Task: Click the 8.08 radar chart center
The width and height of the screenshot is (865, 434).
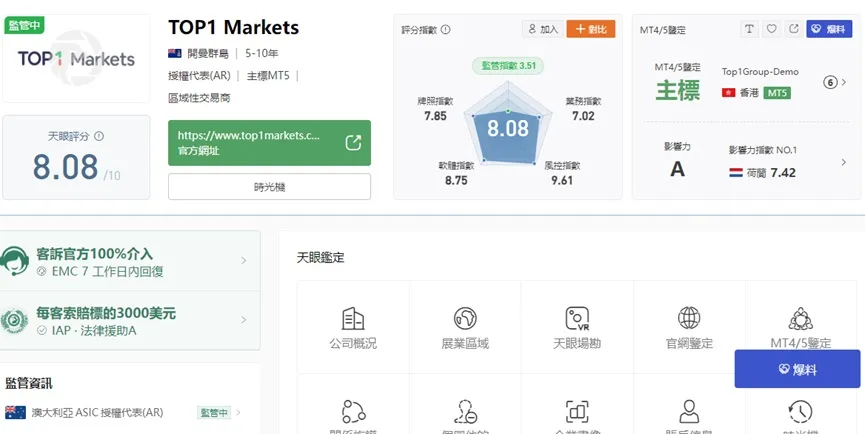Action: [508, 128]
